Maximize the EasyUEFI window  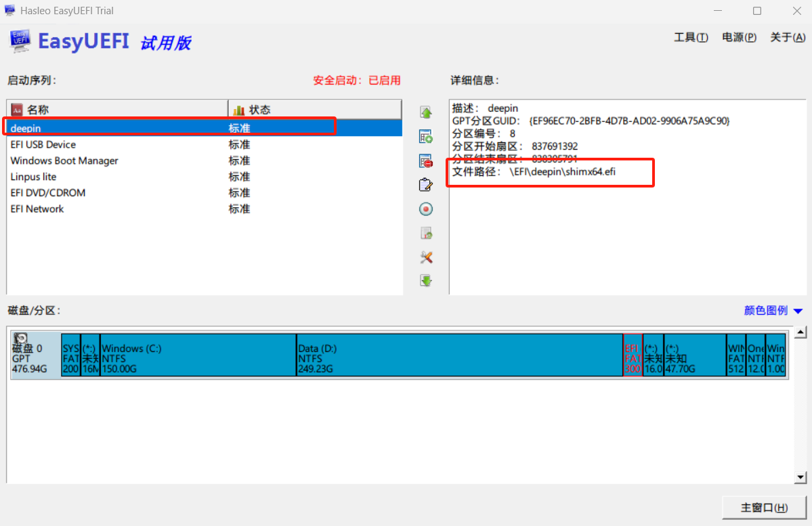pos(757,11)
